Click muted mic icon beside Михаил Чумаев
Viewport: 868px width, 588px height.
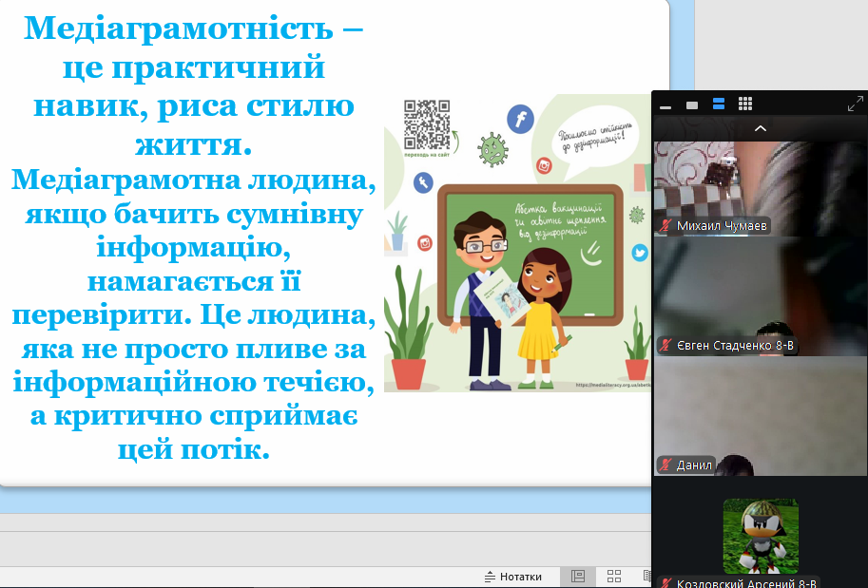(x=665, y=226)
